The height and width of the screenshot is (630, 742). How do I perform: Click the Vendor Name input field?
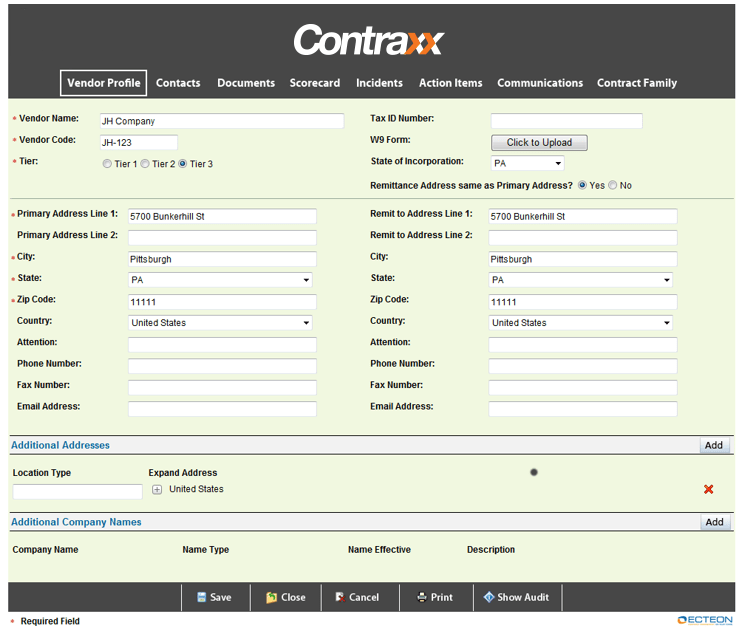tap(222, 121)
